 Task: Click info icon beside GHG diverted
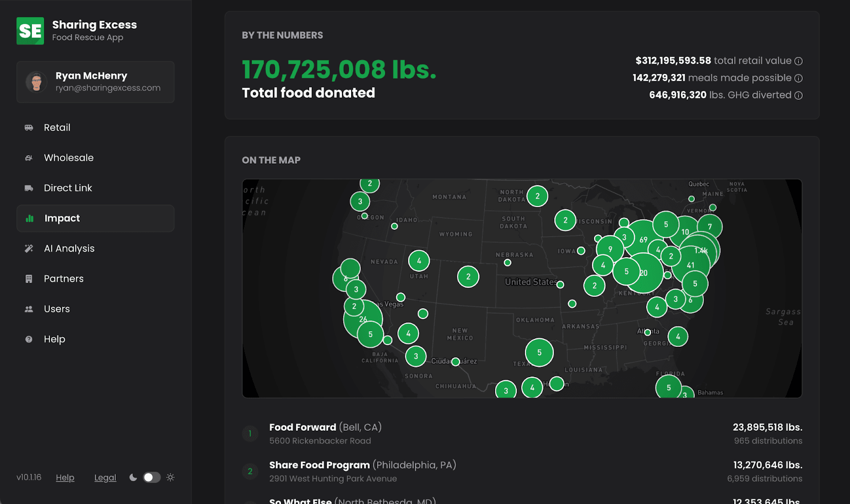798,96
